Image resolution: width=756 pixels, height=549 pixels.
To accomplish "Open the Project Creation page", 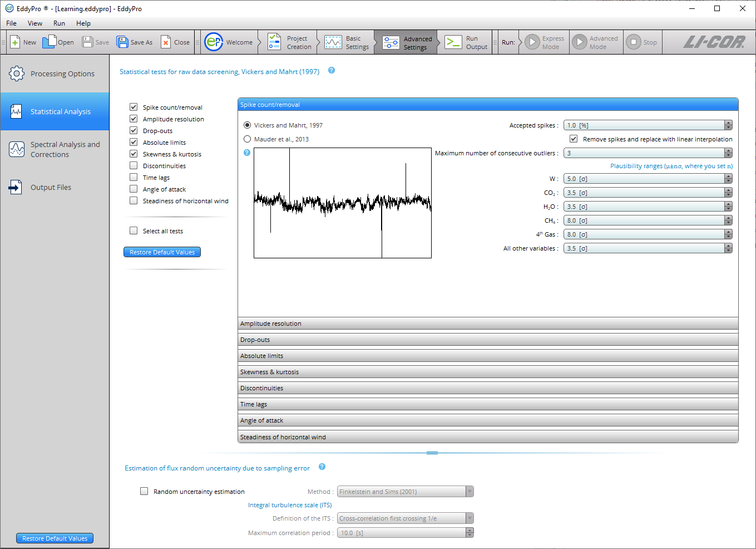I will pos(289,42).
